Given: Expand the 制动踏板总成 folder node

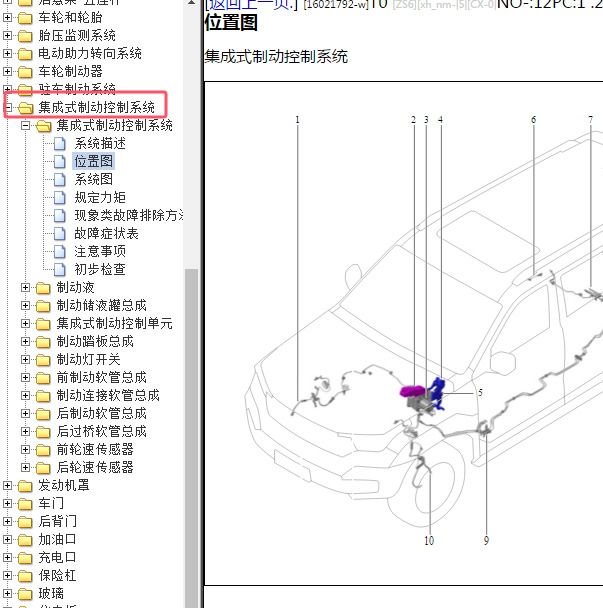Looking at the screenshot, I should 25,342.
